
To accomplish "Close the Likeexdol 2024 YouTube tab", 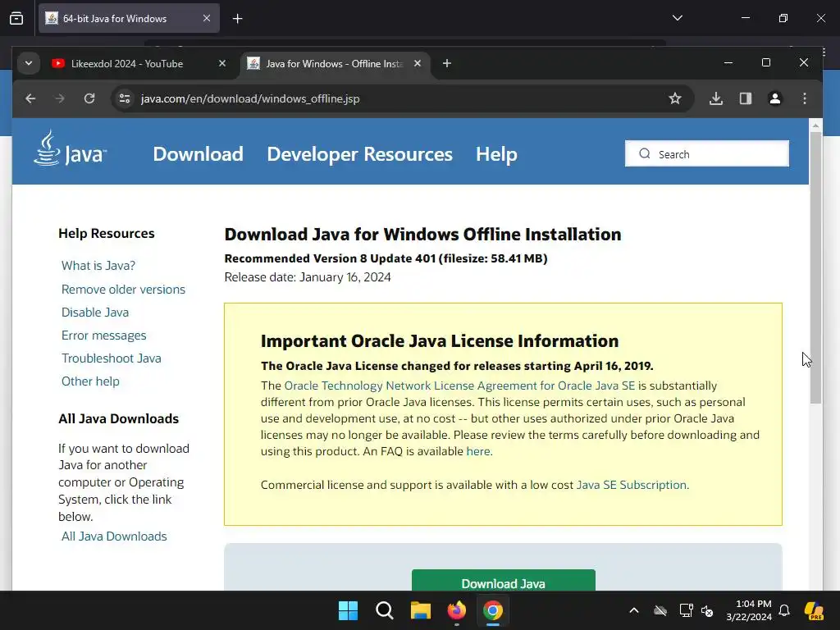I will pyautogui.click(x=222, y=64).
